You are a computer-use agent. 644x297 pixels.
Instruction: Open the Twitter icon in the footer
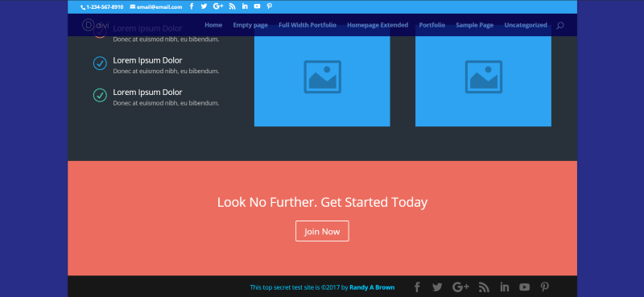coord(437,287)
